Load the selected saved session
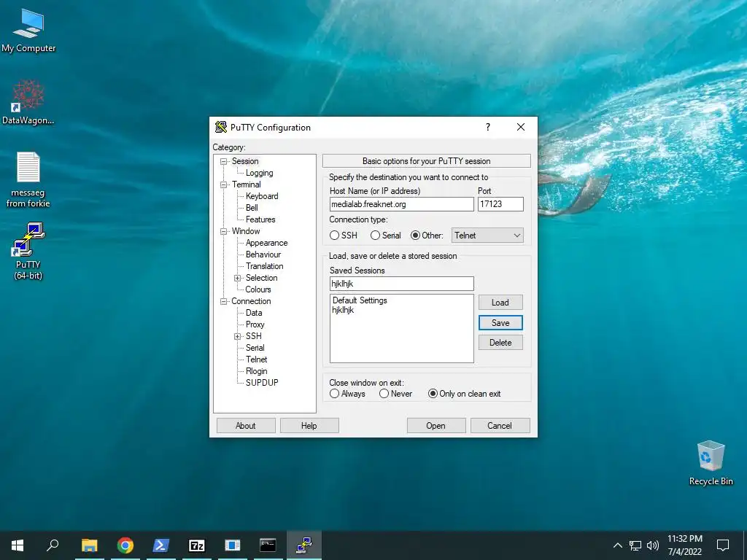747x560 pixels. click(500, 303)
